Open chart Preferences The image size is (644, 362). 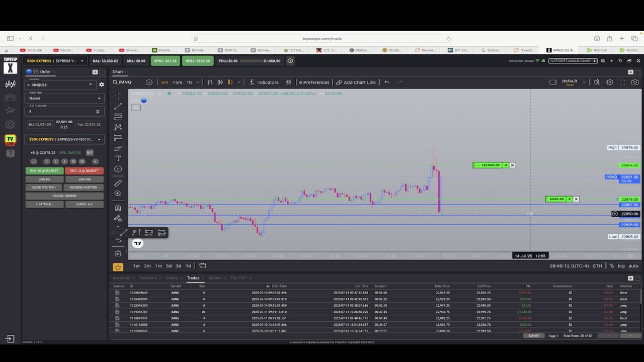314,82
